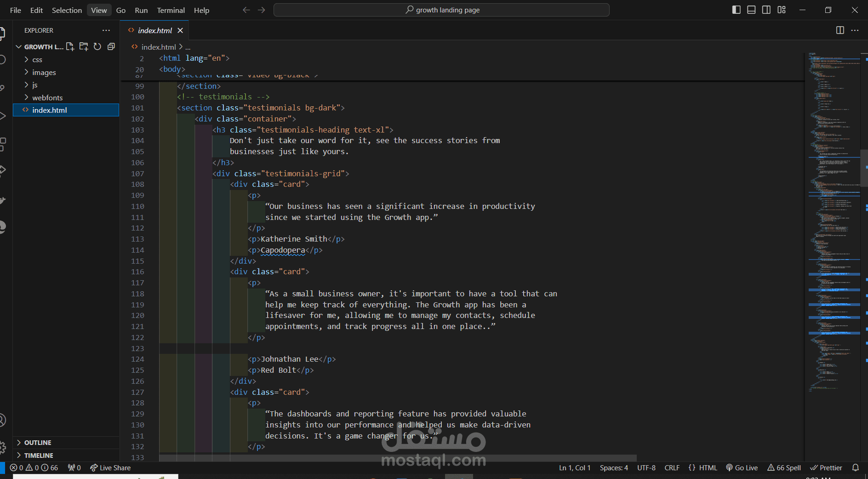Open the Edit menu
Viewport: 868px width, 479px height.
pyautogui.click(x=36, y=10)
